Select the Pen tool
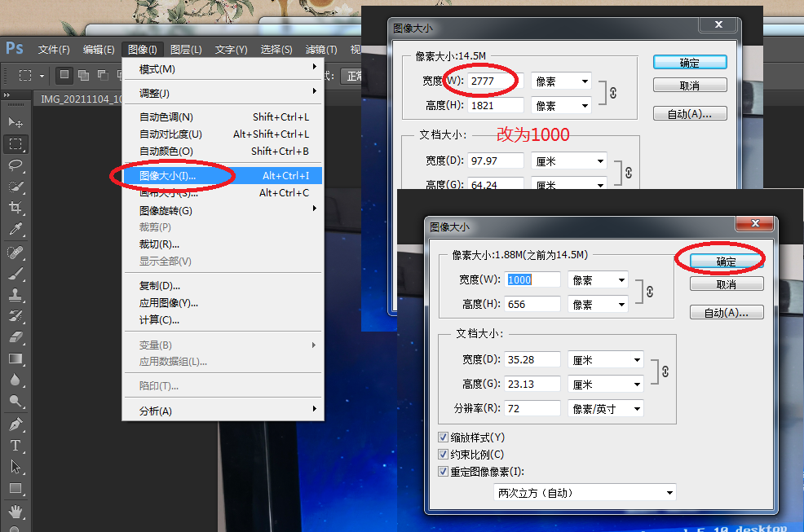This screenshot has height=532, width=804. coord(15,424)
